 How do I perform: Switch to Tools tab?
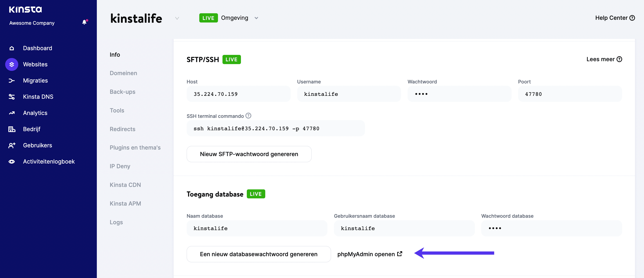coord(117,110)
